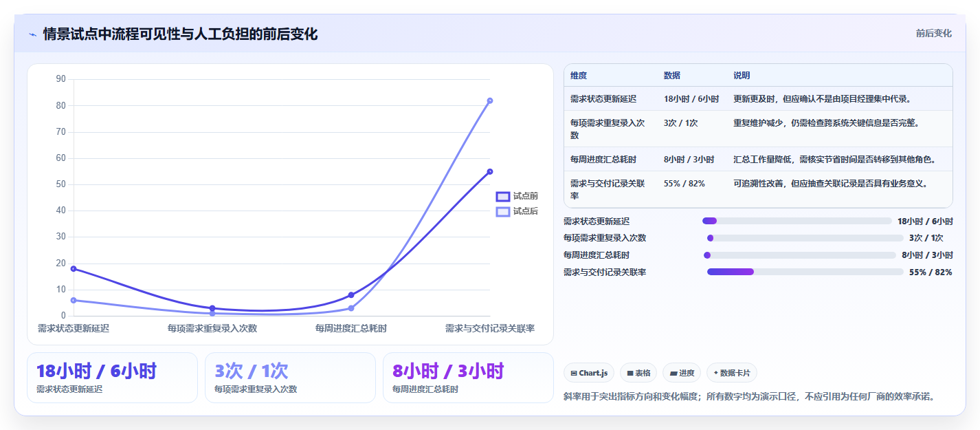Click x-axis label 每周进度汇总耗时
This screenshot has width=980, height=430.
[351, 328]
